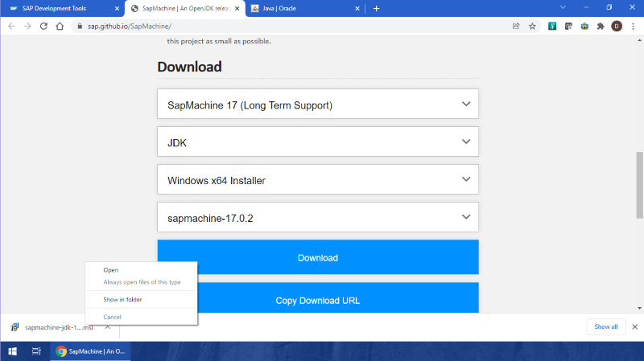Open the green S extension icon
Image resolution: width=644 pixels, height=361 pixels.
pos(552,27)
